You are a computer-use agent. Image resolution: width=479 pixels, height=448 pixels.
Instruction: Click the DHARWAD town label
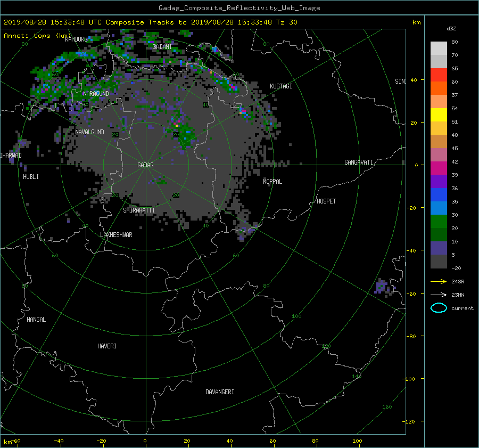point(11,156)
